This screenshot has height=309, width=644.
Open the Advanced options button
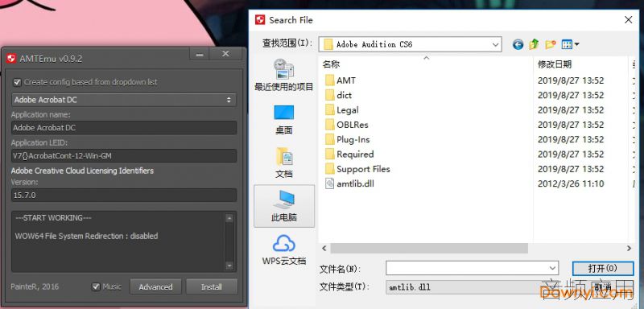155,286
